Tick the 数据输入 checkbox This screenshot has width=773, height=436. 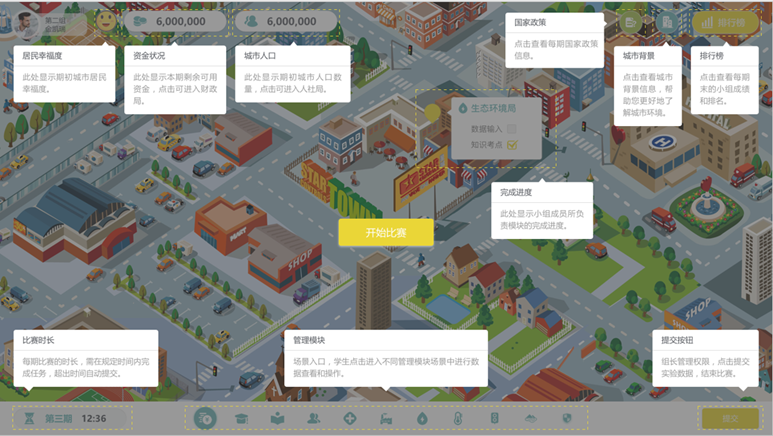click(511, 129)
